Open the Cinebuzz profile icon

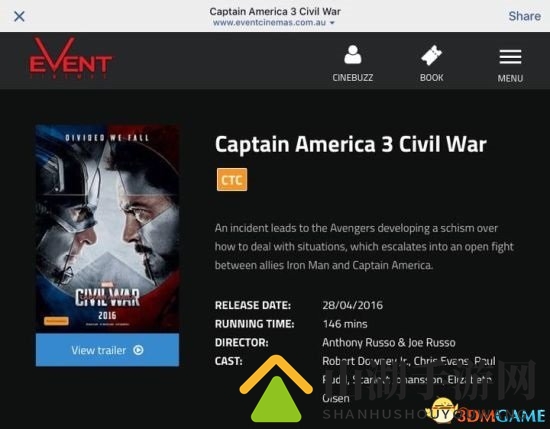(x=353, y=55)
